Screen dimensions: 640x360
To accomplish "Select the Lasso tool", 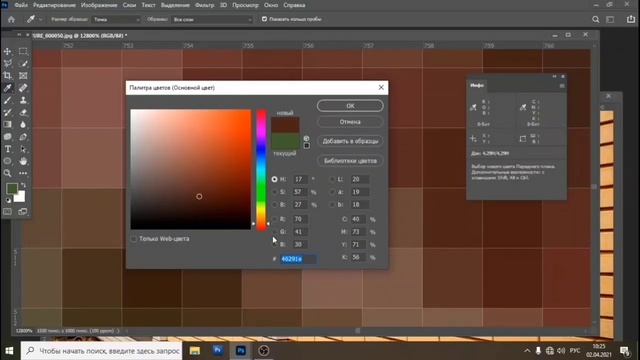I will point(7,63).
